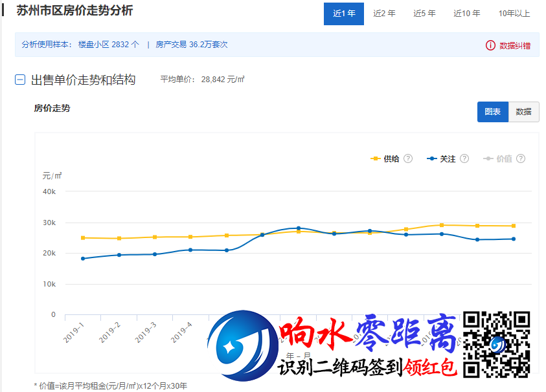
Task: Open the help icon next to 供给
Action: pyautogui.click(x=408, y=158)
